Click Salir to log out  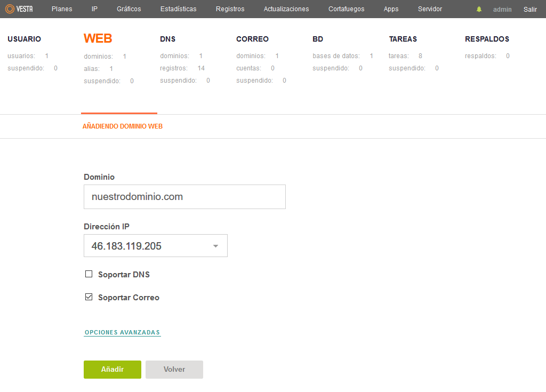click(x=530, y=10)
